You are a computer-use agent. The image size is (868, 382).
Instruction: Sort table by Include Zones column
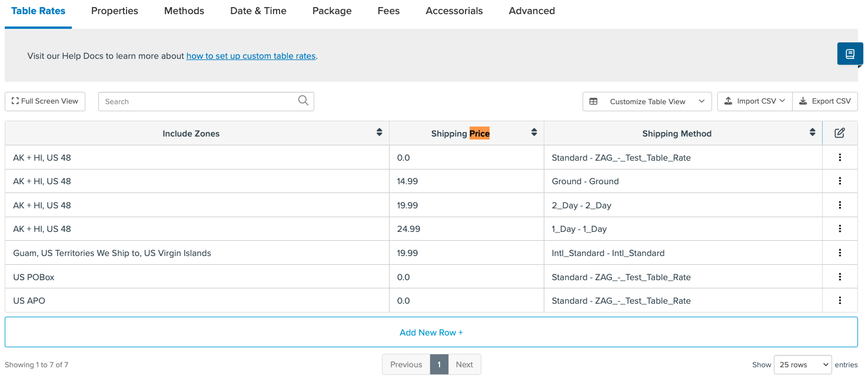click(x=379, y=133)
